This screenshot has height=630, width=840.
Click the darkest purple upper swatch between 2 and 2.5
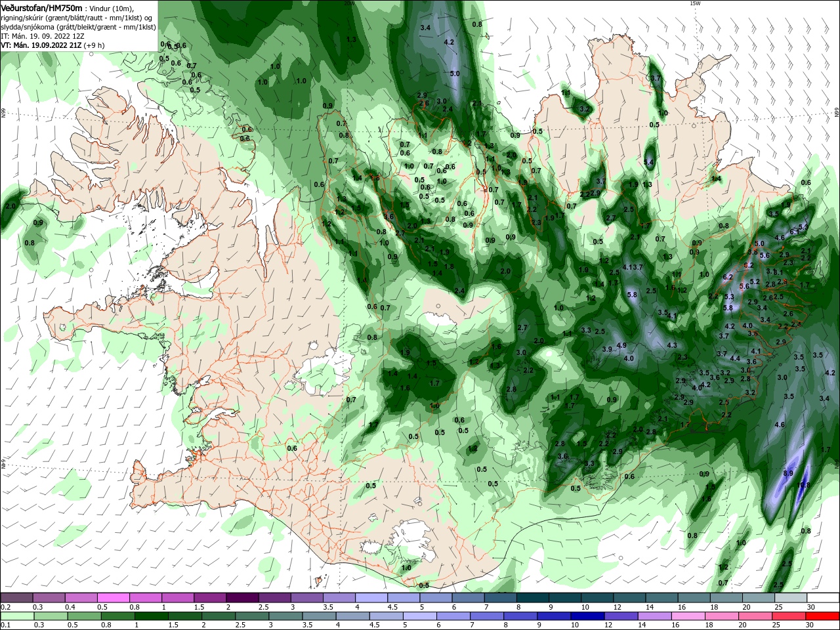[242, 598]
